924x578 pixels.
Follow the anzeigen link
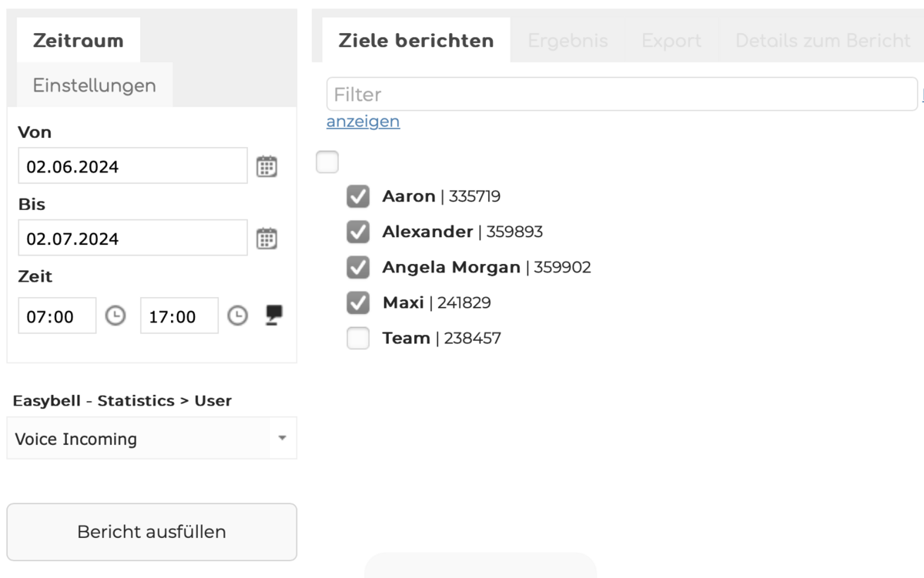click(363, 122)
